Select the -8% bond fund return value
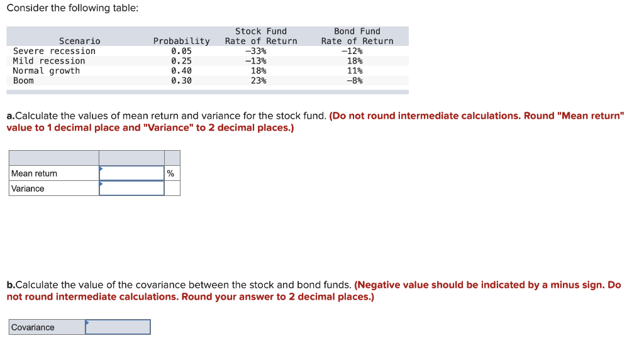 [355, 80]
